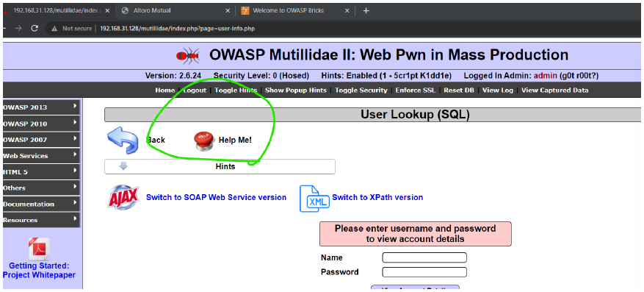Open the PDF Getting Started icon
Screen dimensions: 644x292
(39, 249)
